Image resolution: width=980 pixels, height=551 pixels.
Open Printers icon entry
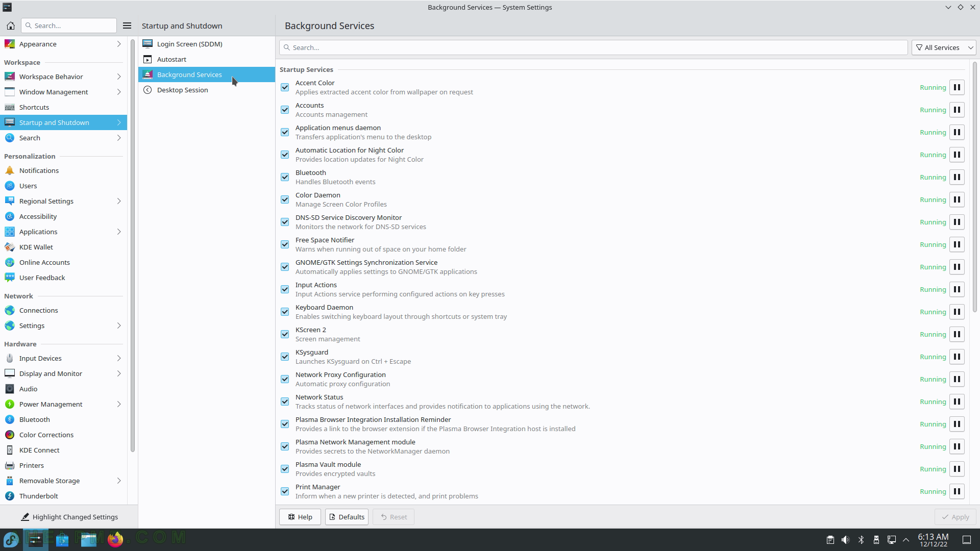10,465
